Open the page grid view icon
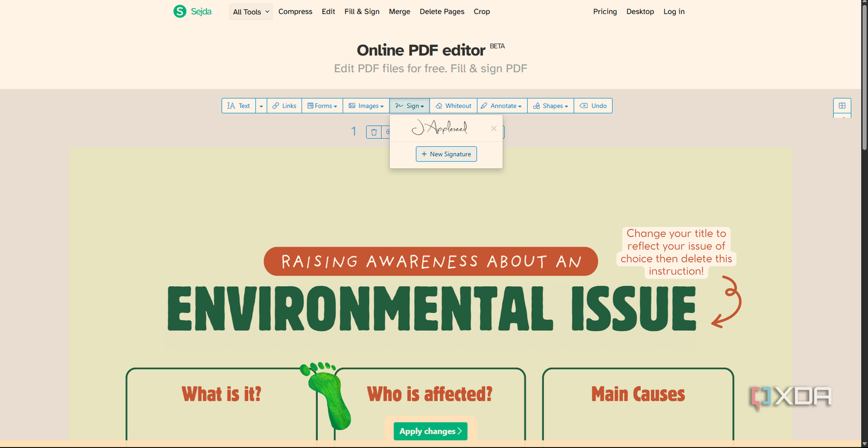 [x=842, y=106]
